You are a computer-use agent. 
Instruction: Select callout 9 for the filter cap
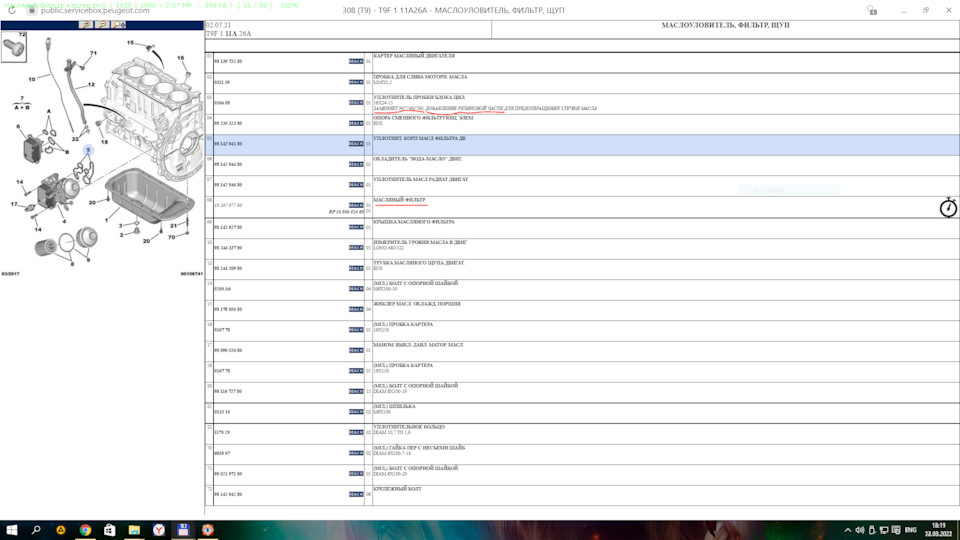pyautogui.click(x=88, y=260)
